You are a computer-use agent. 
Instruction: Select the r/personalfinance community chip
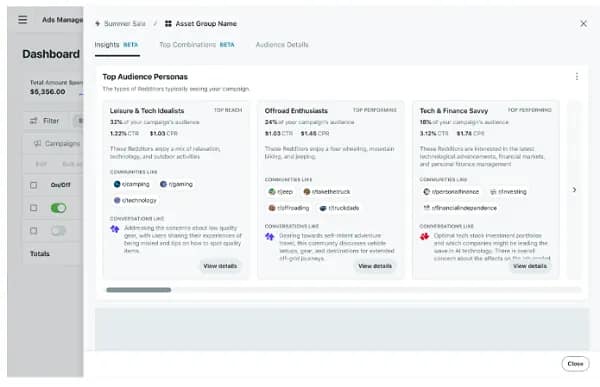coord(451,192)
